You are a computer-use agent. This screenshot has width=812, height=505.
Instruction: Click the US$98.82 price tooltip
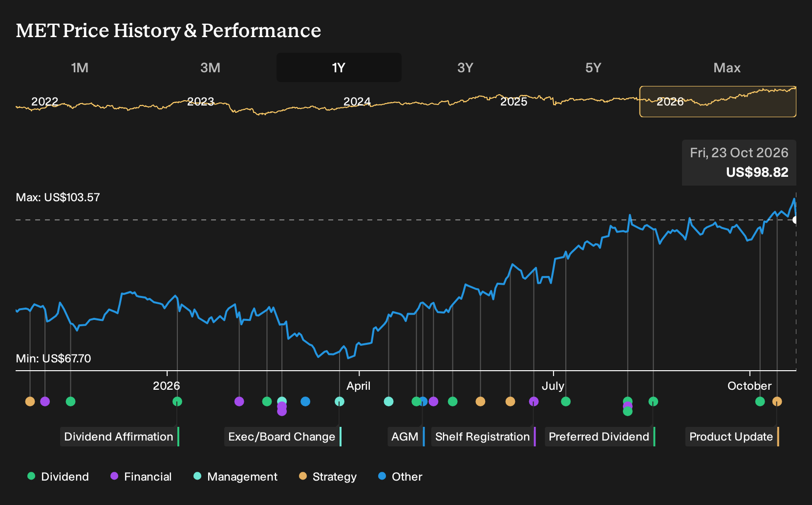(739, 163)
